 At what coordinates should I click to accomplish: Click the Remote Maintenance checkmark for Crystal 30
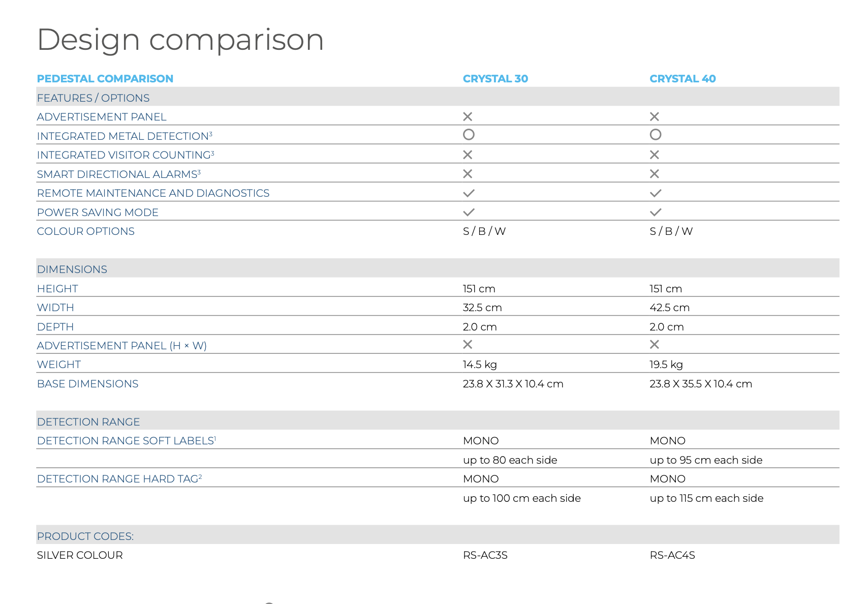(469, 193)
